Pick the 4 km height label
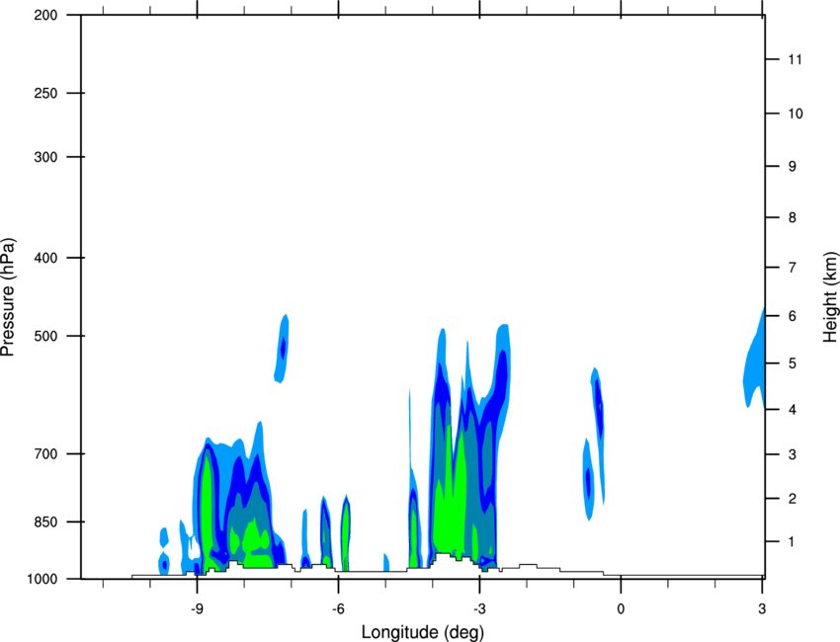The image size is (840, 642). tap(792, 410)
